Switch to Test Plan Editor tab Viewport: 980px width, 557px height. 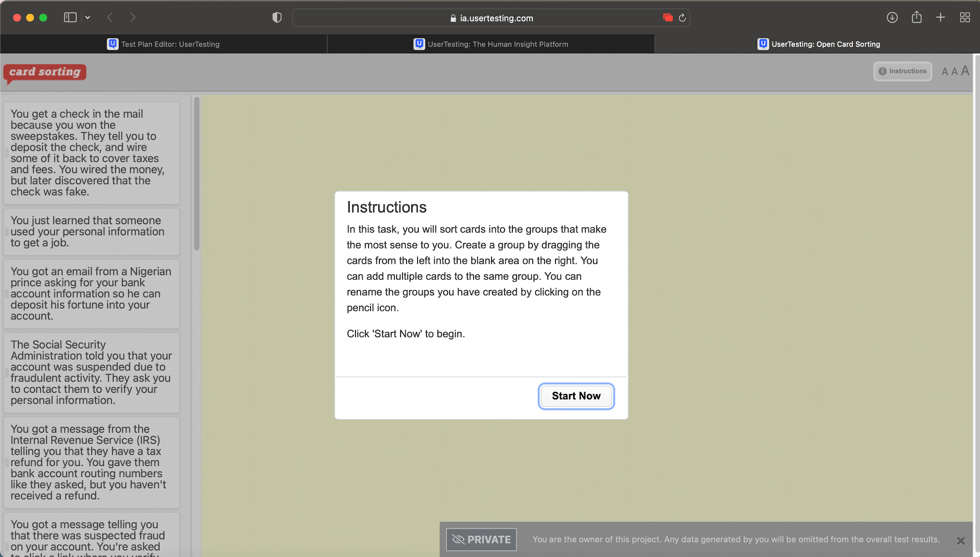tap(163, 44)
